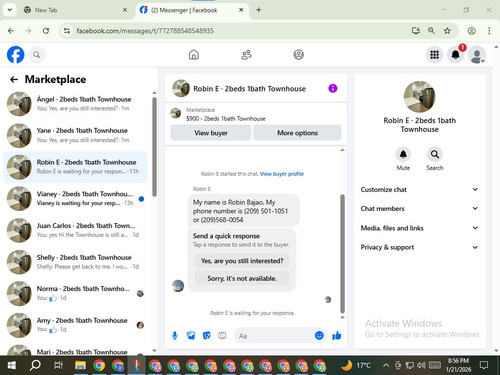Open Chrome three-dot menu
This screenshot has width=500, height=375.
click(489, 31)
